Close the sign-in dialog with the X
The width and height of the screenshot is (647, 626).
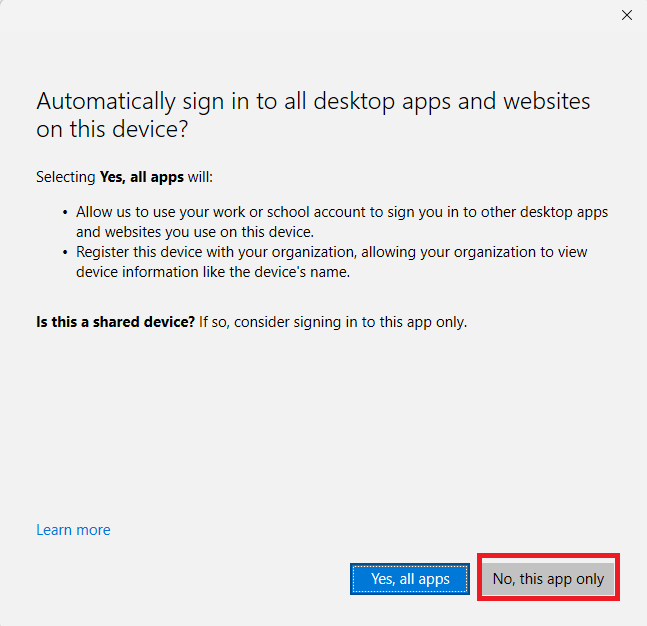[x=627, y=15]
